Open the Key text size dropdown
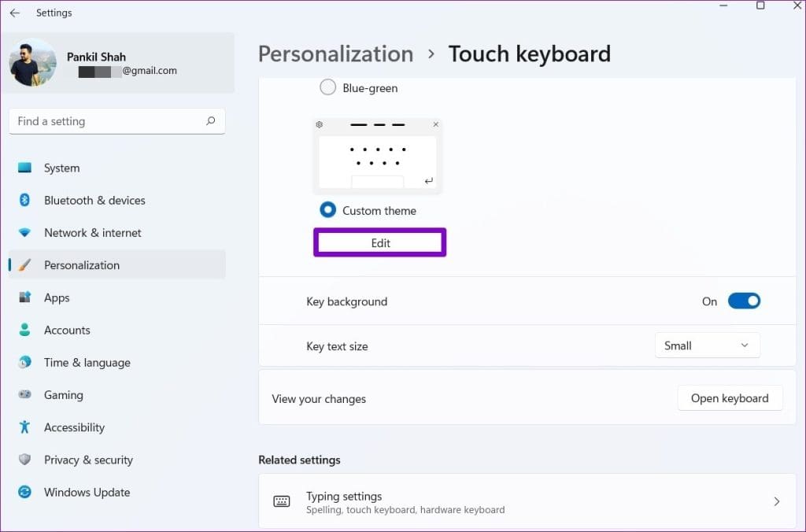This screenshot has height=532, width=806. pyautogui.click(x=707, y=345)
